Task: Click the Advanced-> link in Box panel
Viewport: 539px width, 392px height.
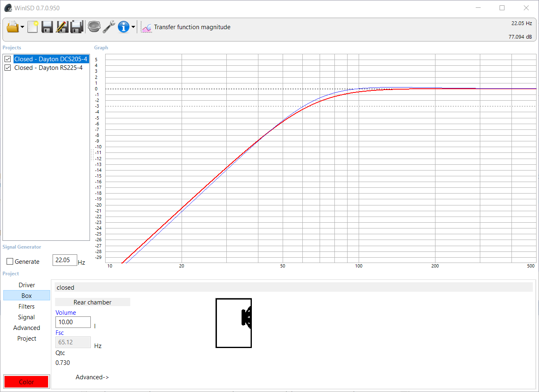Action: [92, 377]
